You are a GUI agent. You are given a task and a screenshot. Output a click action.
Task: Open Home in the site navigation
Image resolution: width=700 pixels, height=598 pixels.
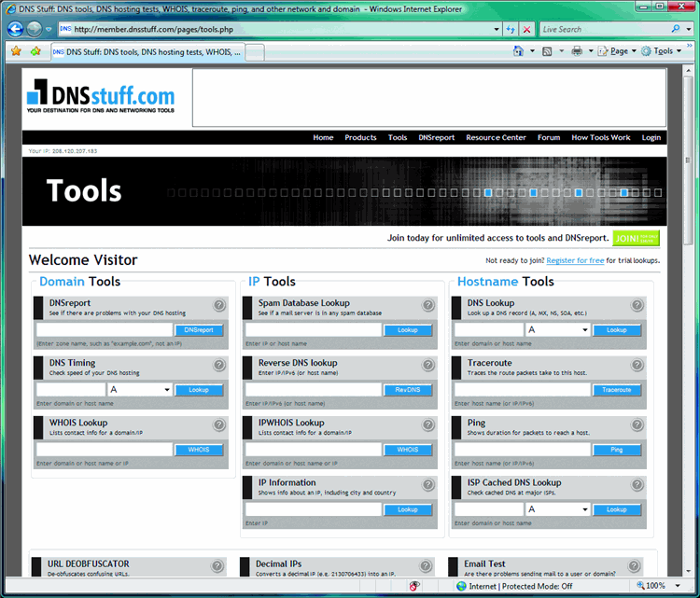click(x=323, y=137)
